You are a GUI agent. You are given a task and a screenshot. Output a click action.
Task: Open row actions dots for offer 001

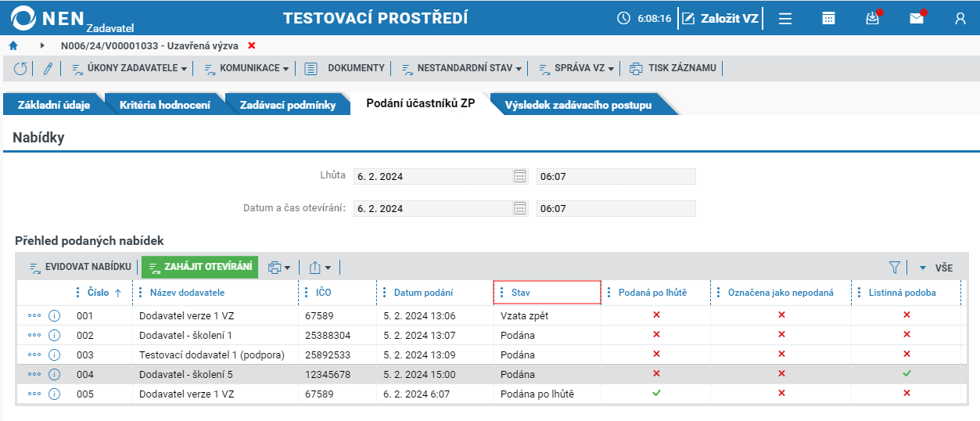[x=34, y=315]
